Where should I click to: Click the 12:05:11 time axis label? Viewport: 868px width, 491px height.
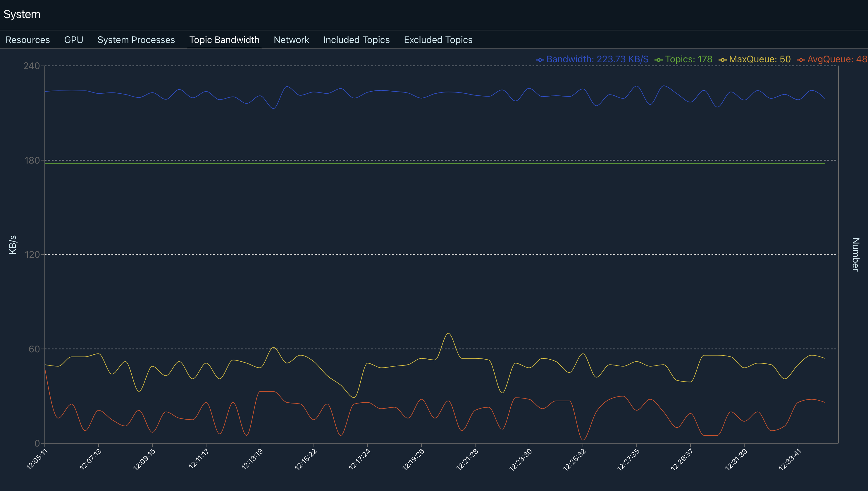click(x=37, y=459)
